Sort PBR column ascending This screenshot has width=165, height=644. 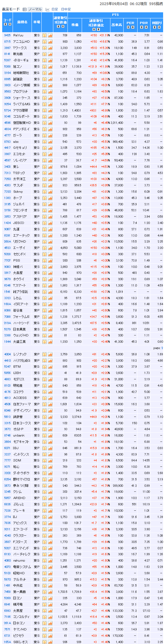(142, 27)
